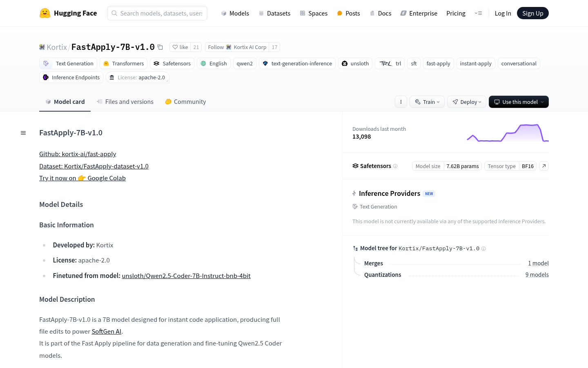
Task: Follow the Kortix AI Corp organization
Action: [x=216, y=47]
